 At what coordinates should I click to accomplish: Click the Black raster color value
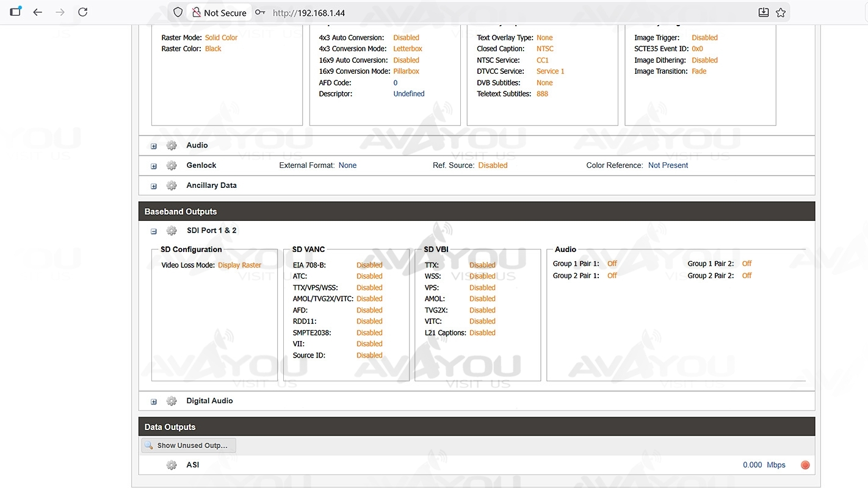click(x=213, y=49)
